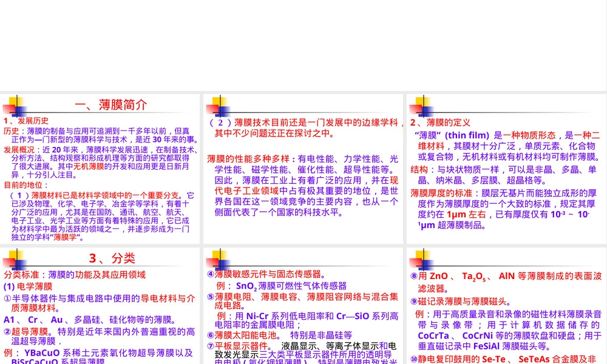Click the line 分类标准：薄膜的功能及其应用领域
This screenshot has height=364, width=607.
pyautogui.click(x=75, y=275)
